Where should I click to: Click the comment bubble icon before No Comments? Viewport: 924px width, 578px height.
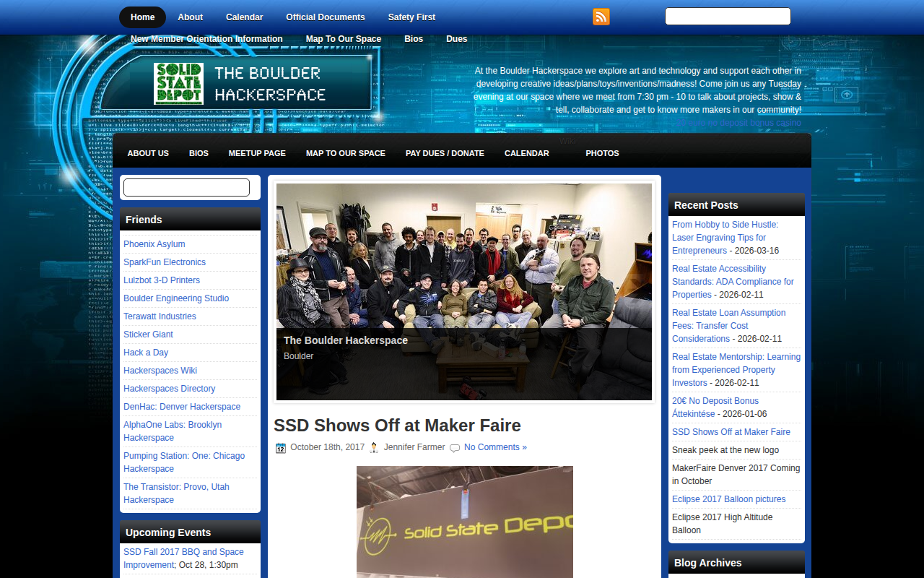tap(455, 448)
